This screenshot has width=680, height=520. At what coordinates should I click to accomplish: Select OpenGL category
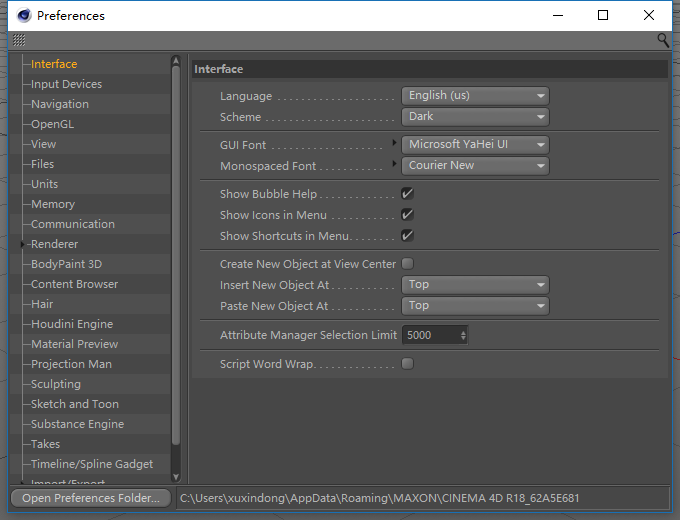click(x=52, y=124)
